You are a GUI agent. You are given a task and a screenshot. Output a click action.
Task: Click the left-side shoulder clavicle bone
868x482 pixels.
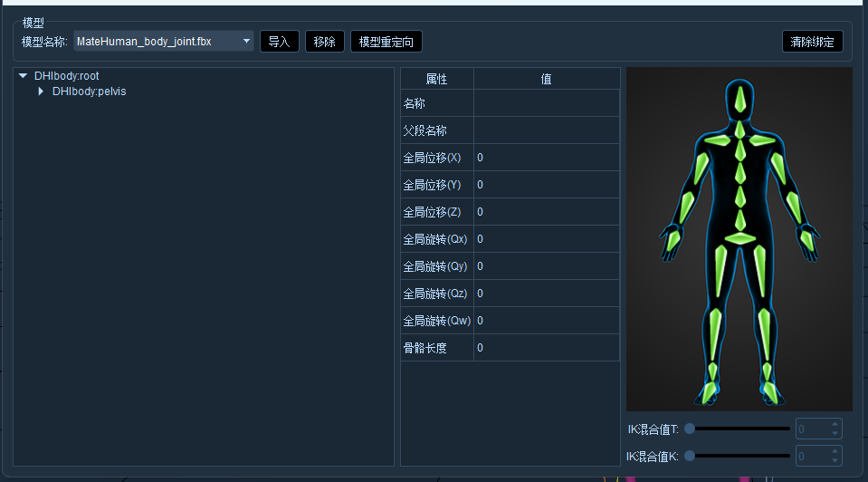718,140
